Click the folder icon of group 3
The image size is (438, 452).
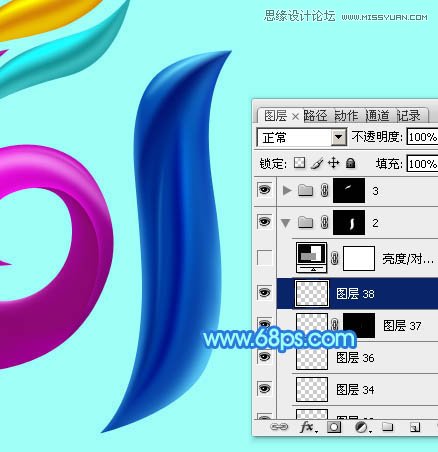click(x=305, y=190)
